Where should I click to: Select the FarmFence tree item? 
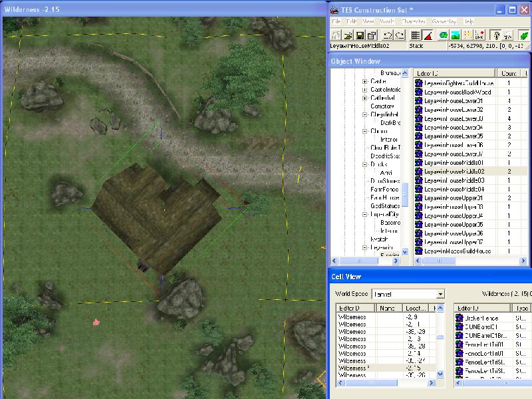pos(385,190)
